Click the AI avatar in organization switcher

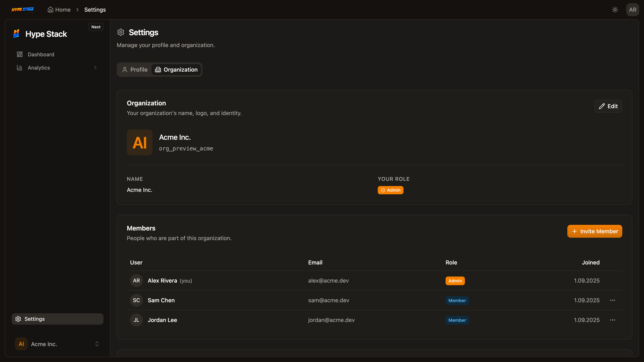(x=21, y=344)
